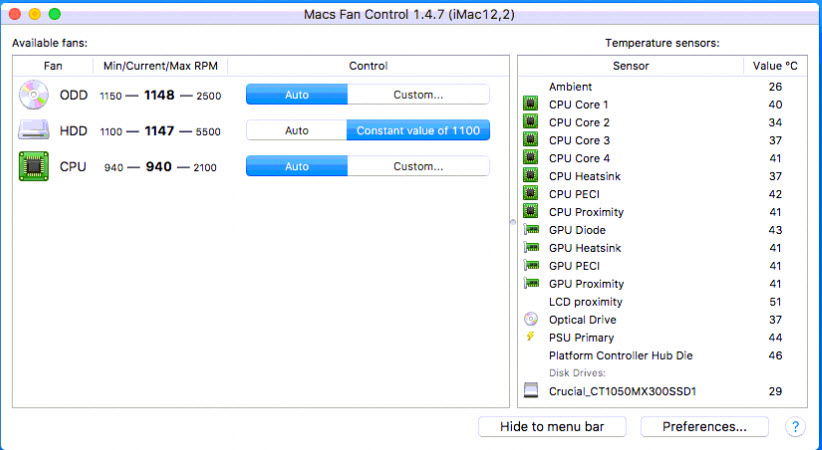The height and width of the screenshot is (450, 822).
Task: Select the PSU Primary sensor label
Action: [x=581, y=337]
